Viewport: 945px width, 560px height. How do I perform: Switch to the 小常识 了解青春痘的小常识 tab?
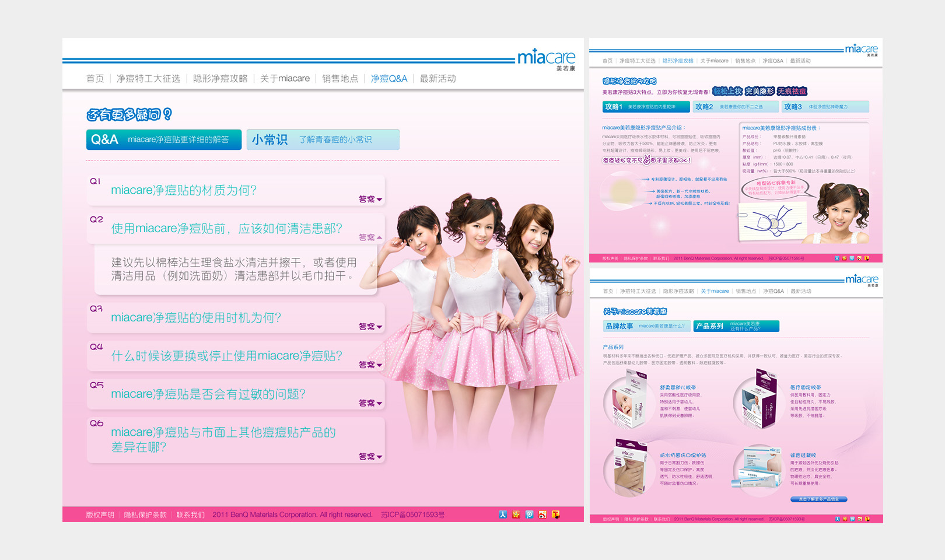(323, 139)
